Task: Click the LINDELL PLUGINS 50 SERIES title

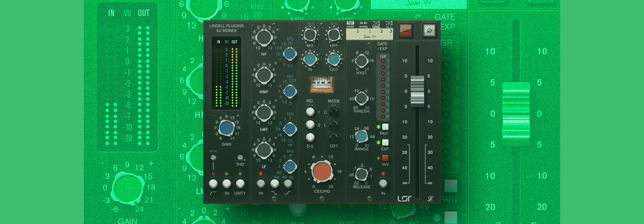Action: pos(226,28)
